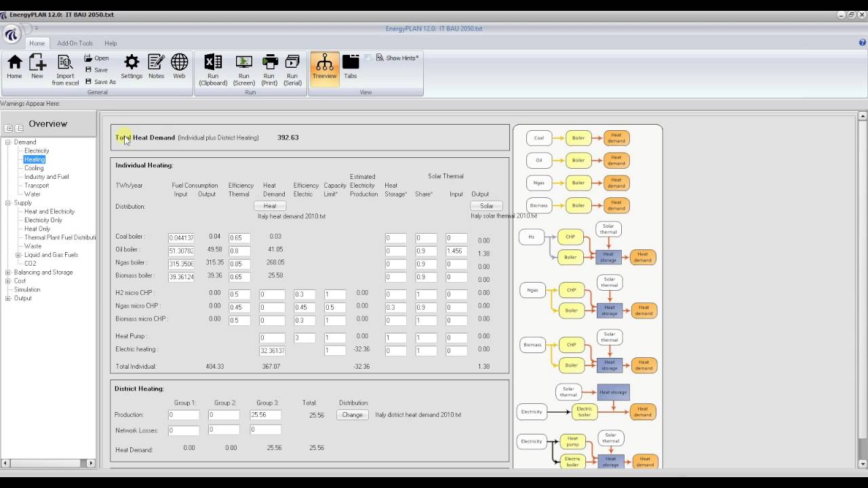Screen dimensions: 868x488
Task: Select the CO2 tree item
Action: (x=31, y=264)
